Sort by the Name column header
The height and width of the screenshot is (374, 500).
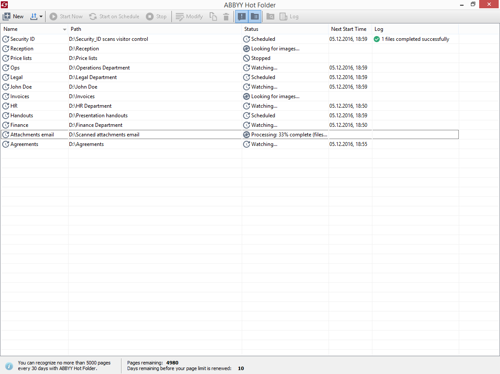[34, 29]
